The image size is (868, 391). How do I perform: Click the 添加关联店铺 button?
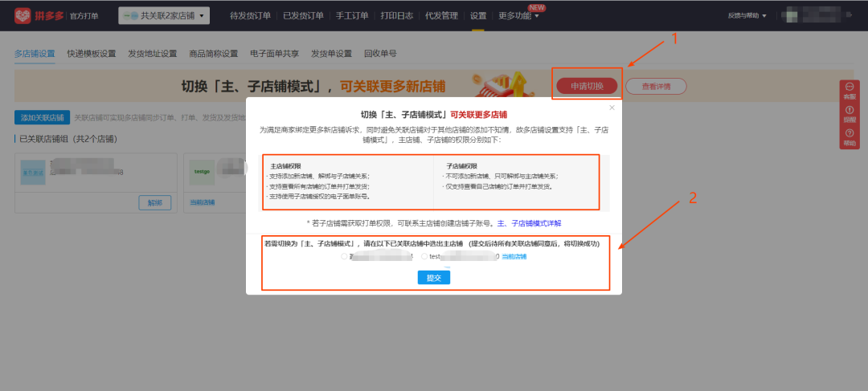click(42, 117)
